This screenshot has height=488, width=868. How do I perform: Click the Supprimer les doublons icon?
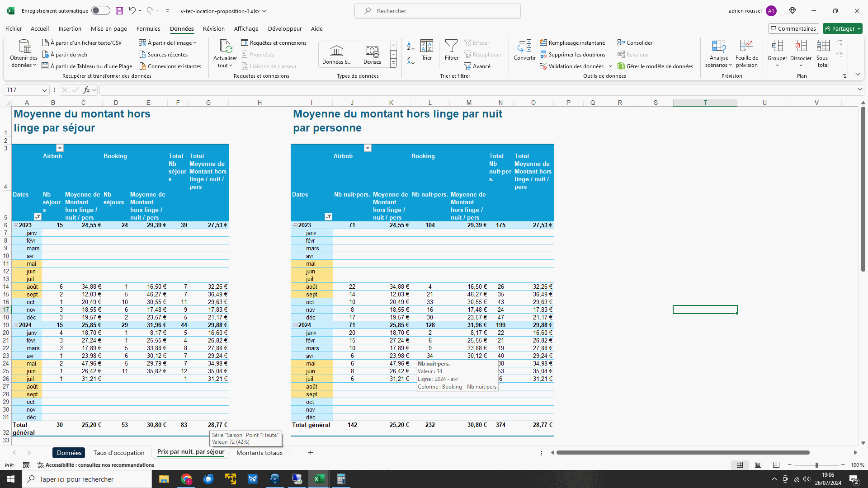coord(543,55)
